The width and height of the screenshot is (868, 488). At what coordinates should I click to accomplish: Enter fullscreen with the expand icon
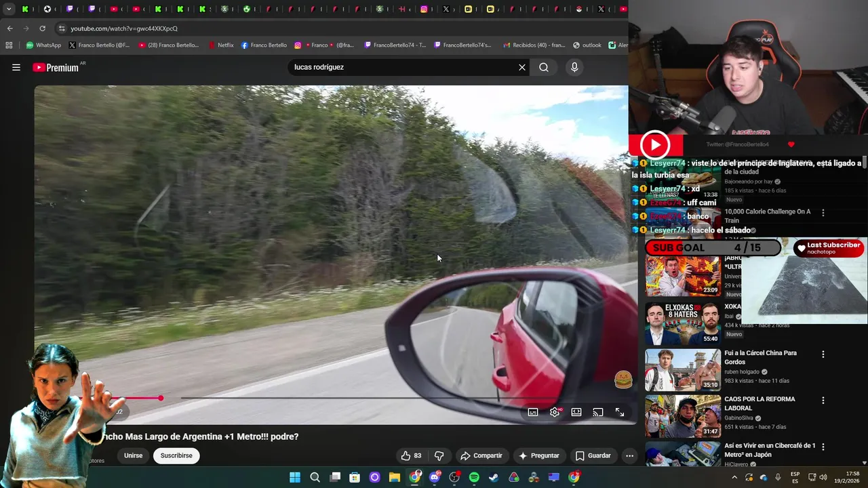point(620,412)
